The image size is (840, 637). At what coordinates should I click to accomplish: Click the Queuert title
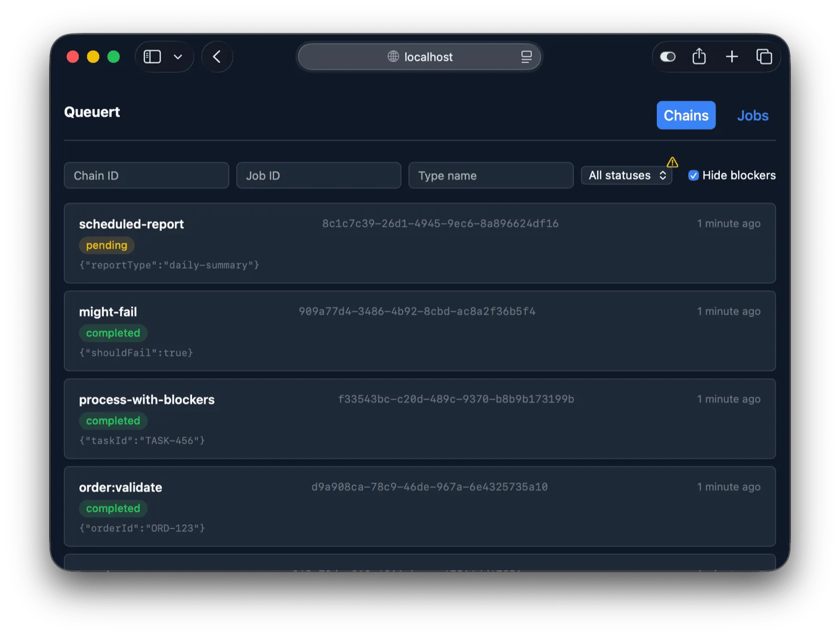coord(92,112)
